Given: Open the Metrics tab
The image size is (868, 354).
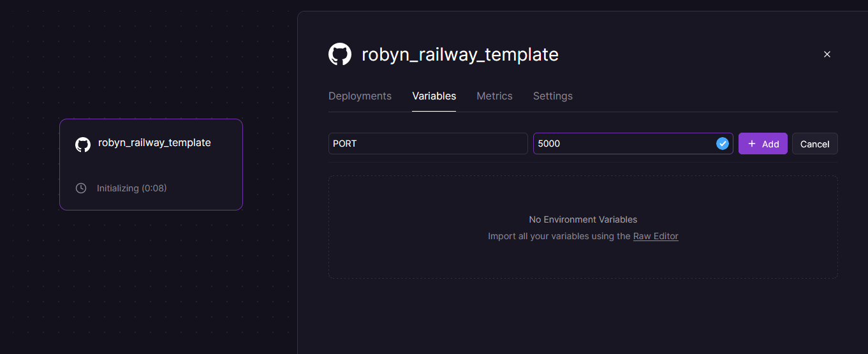Looking at the screenshot, I should 494,96.
